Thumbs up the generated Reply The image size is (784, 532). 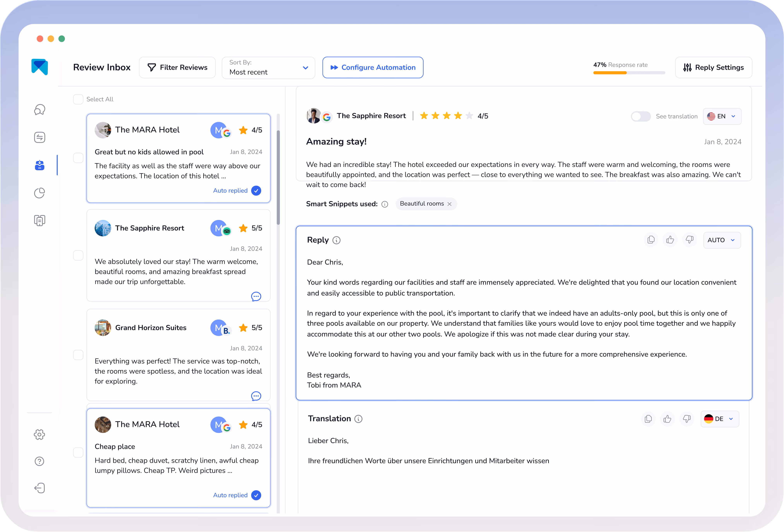(670, 240)
